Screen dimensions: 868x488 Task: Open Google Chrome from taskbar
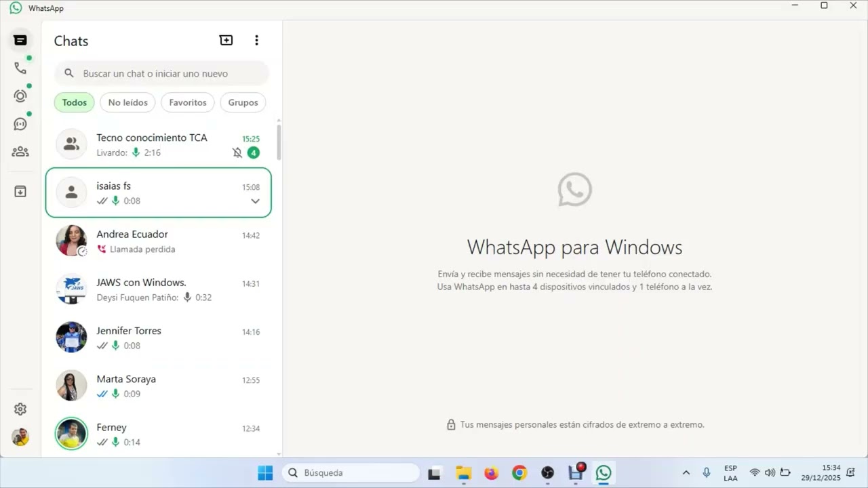pyautogui.click(x=519, y=473)
